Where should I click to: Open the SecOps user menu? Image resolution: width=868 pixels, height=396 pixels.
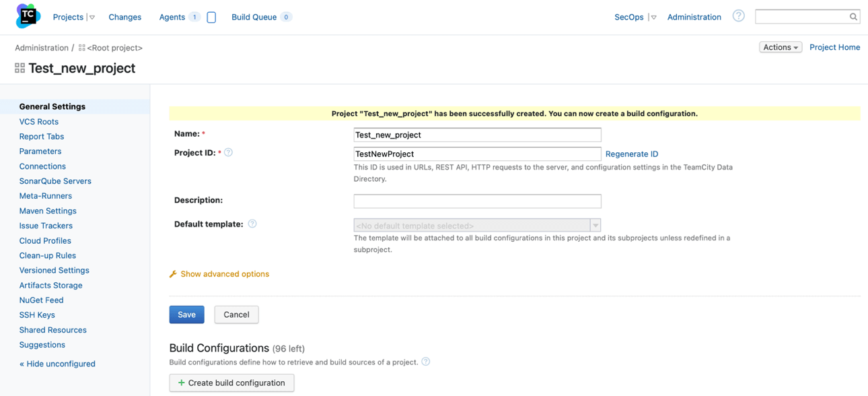629,17
